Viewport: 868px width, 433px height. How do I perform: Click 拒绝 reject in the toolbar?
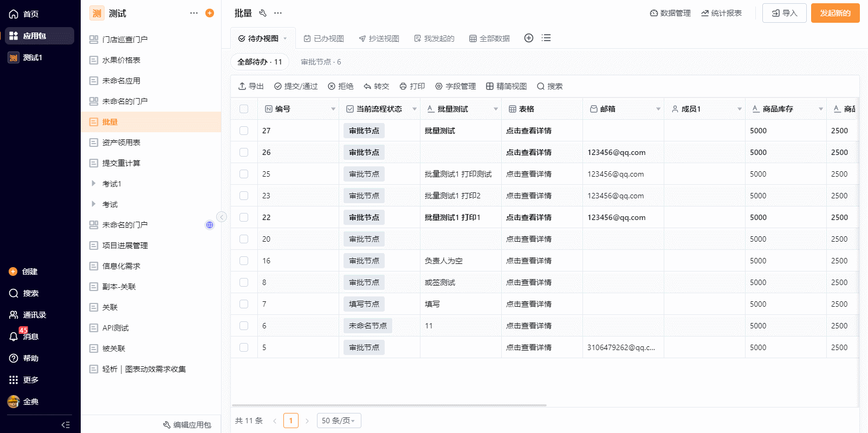pos(340,86)
